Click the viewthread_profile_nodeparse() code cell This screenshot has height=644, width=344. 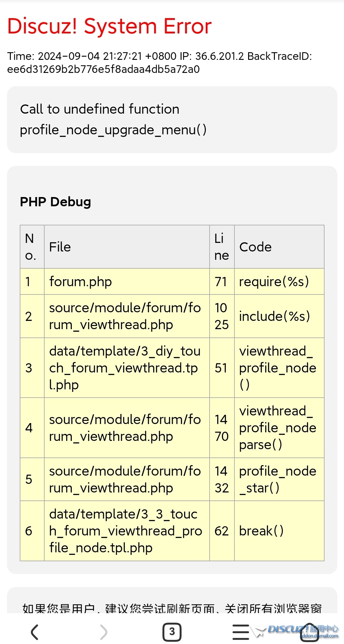click(x=277, y=428)
